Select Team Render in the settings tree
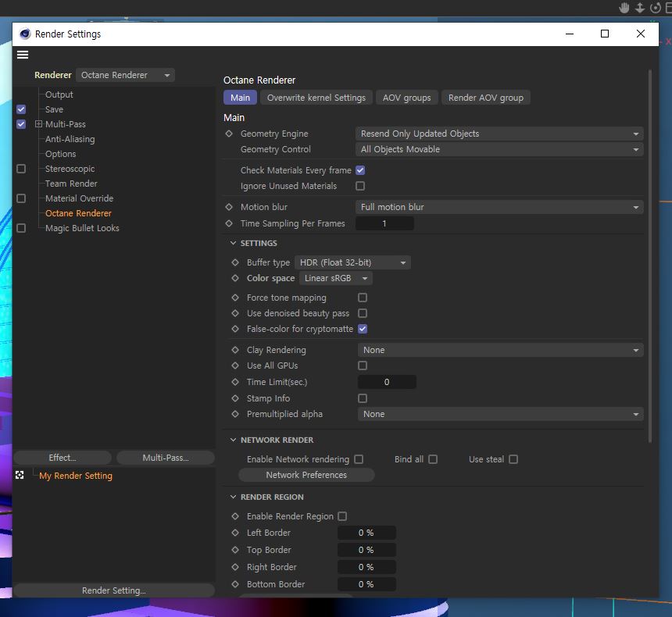 [x=71, y=184]
